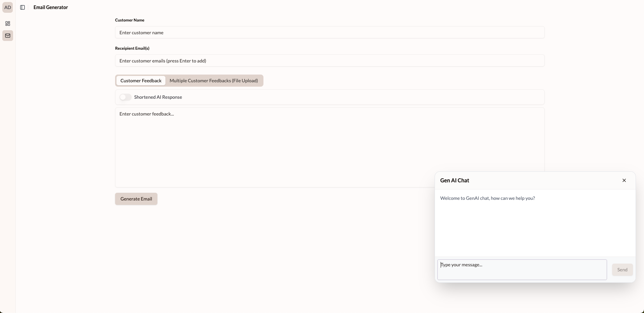The width and height of the screenshot is (644, 313).
Task: Click the AD user avatar
Action: pyautogui.click(x=7, y=7)
